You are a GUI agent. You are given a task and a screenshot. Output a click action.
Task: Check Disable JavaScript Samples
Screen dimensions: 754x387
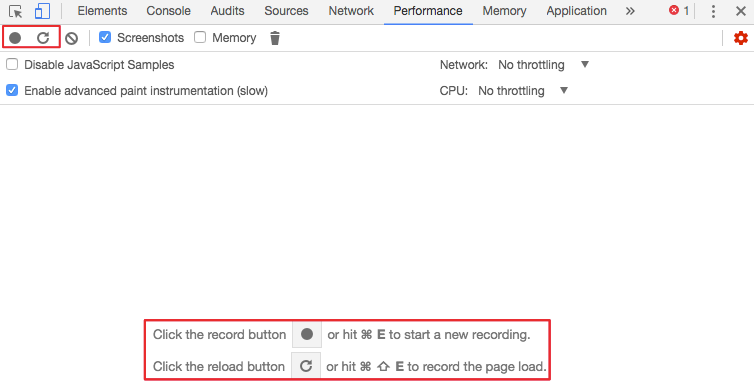12,64
